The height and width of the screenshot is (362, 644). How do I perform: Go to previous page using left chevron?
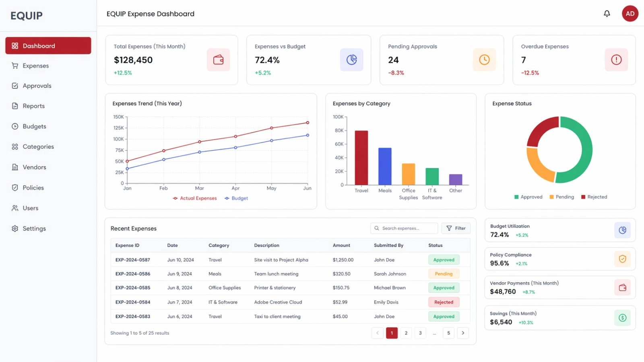[x=377, y=333]
